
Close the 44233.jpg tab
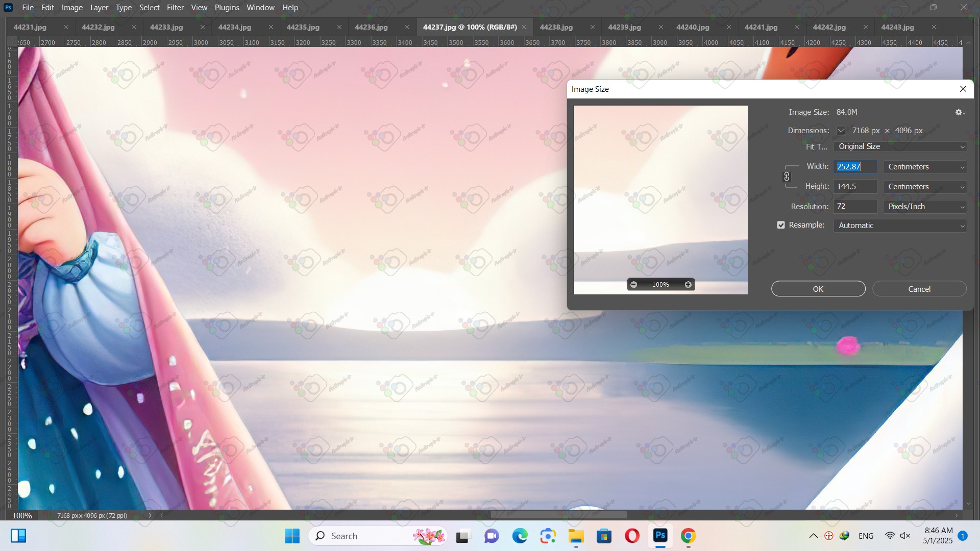point(203,28)
